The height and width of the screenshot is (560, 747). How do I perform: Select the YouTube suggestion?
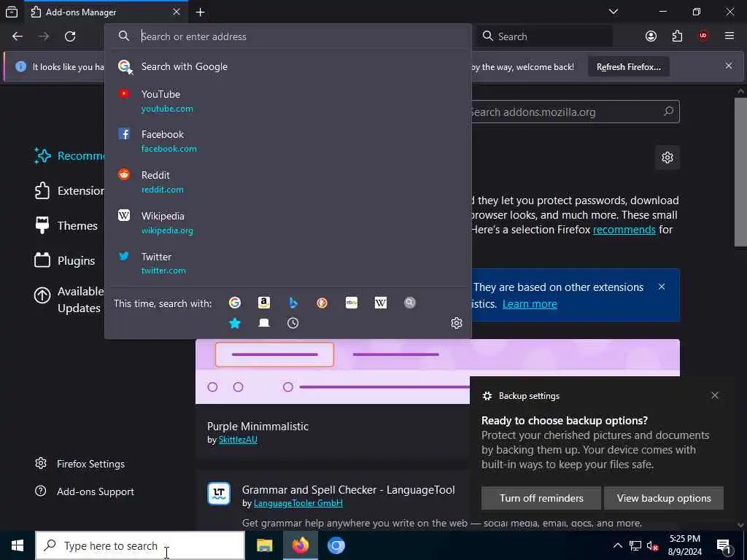[287, 101]
